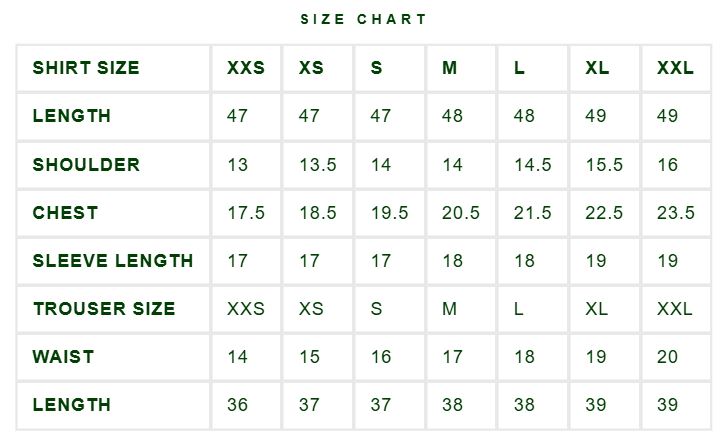Click chest value 23.5 for XXL

pos(676,213)
